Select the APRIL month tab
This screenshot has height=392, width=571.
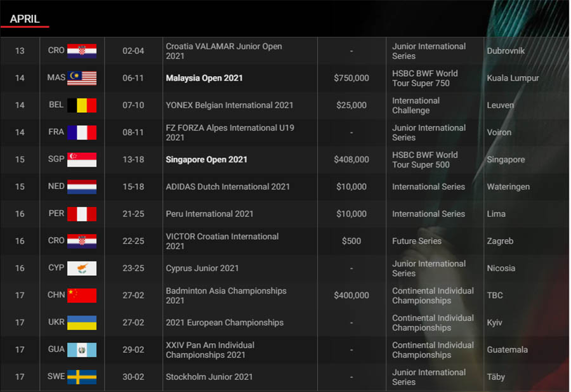[25, 19]
